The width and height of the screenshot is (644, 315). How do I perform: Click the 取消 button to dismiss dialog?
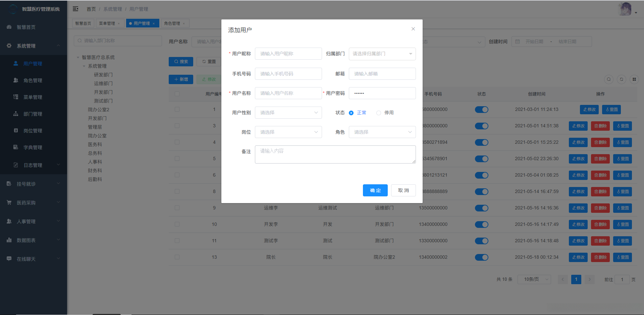pos(403,190)
